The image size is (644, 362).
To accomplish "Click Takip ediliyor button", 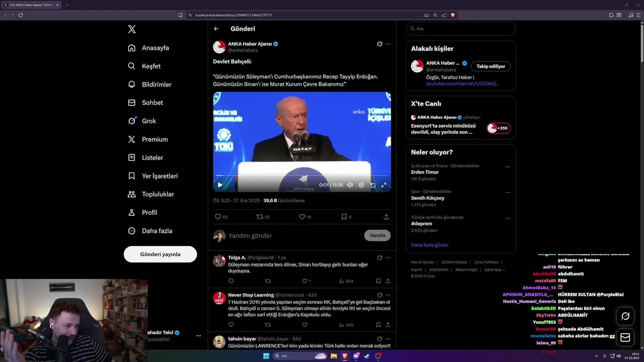I will click(491, 66).
